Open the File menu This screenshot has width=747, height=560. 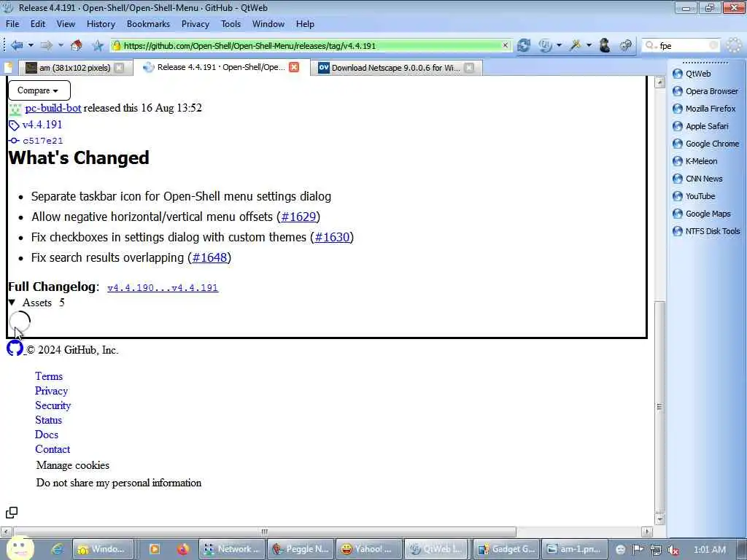click(x=12, y=24)
